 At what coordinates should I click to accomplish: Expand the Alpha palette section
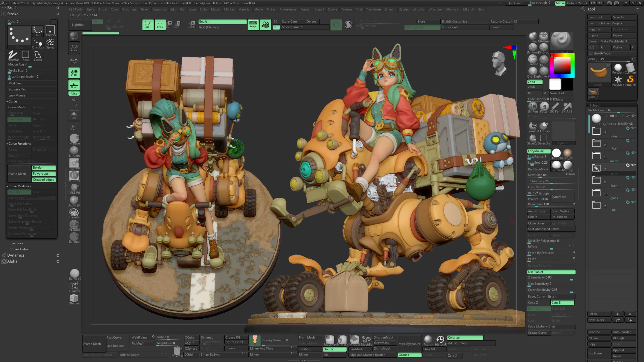click(12, 261)
